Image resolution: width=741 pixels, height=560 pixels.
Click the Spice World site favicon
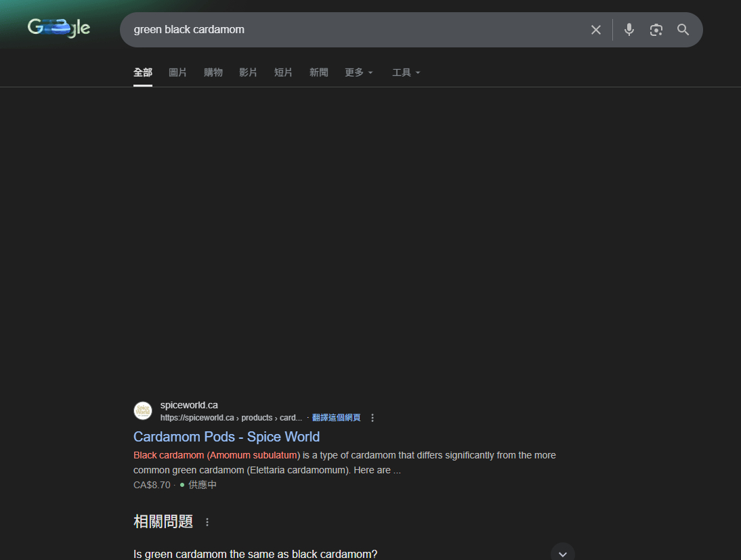(x=143, y=411)
